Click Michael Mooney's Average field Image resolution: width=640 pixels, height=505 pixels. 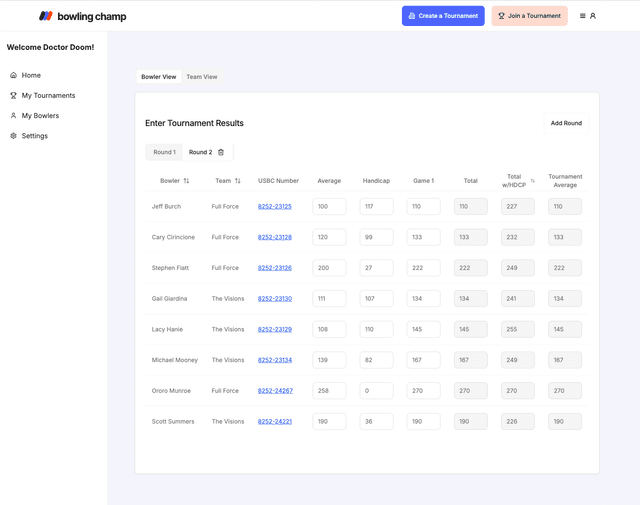point(329,360)
